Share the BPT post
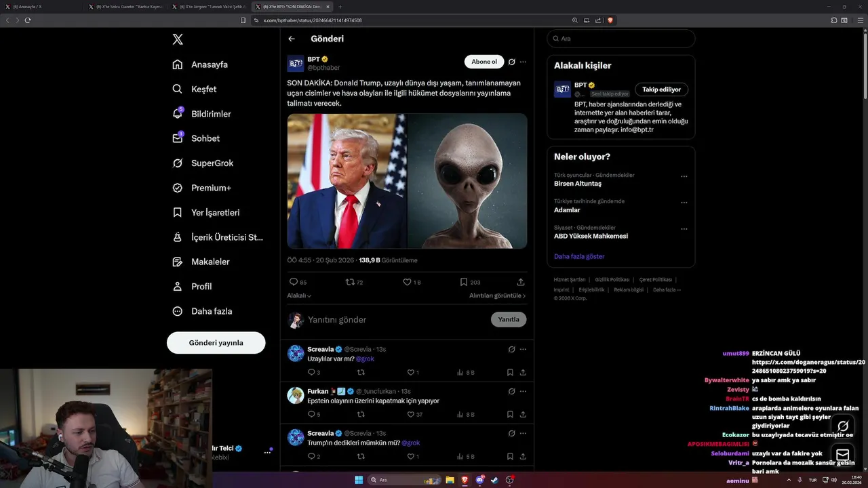The width and height of the screenshot is (868, 488). pyautogui.click(x=521, y=282)
